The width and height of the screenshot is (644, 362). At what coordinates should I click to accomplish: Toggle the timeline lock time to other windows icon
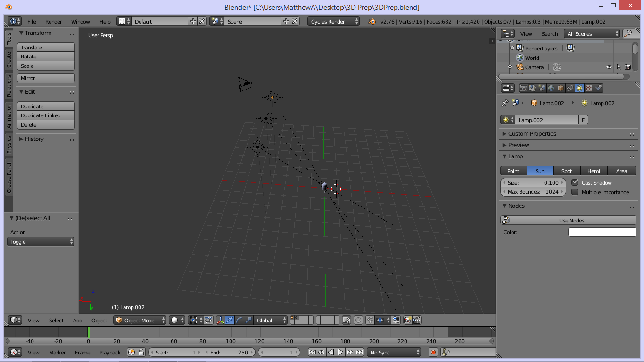pos(141,352)
